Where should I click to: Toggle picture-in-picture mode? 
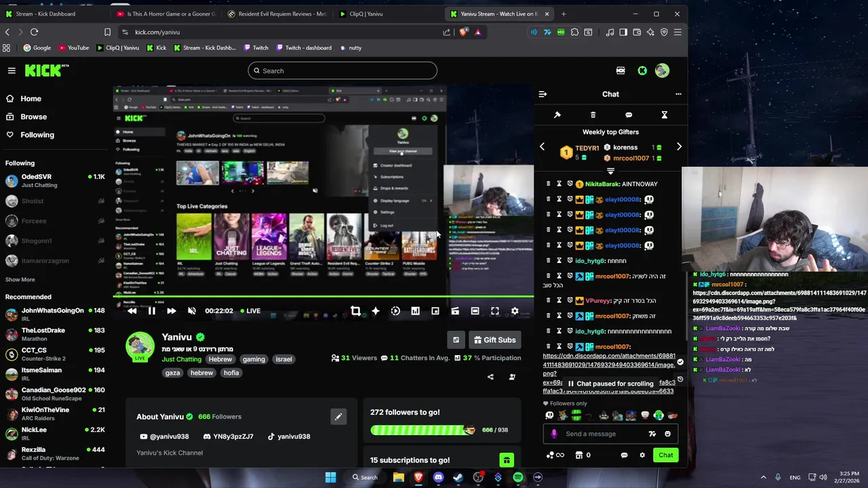coord(435,311)
